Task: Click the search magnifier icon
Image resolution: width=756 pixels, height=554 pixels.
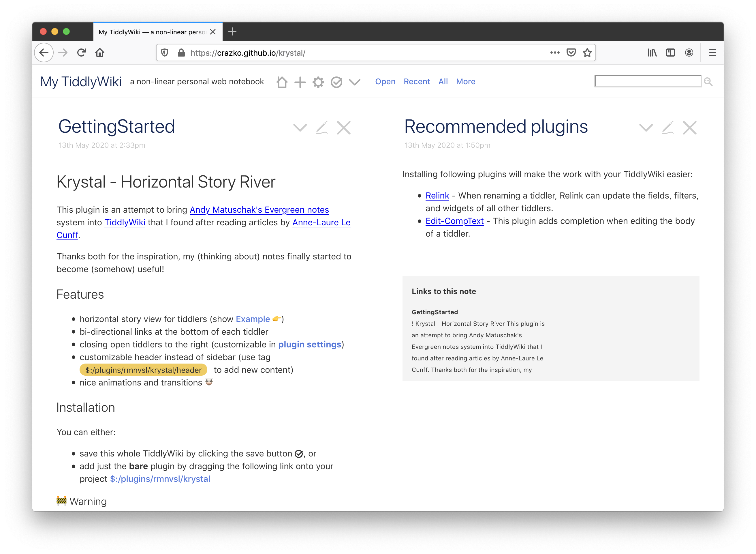Action: (x=708, y=81)
